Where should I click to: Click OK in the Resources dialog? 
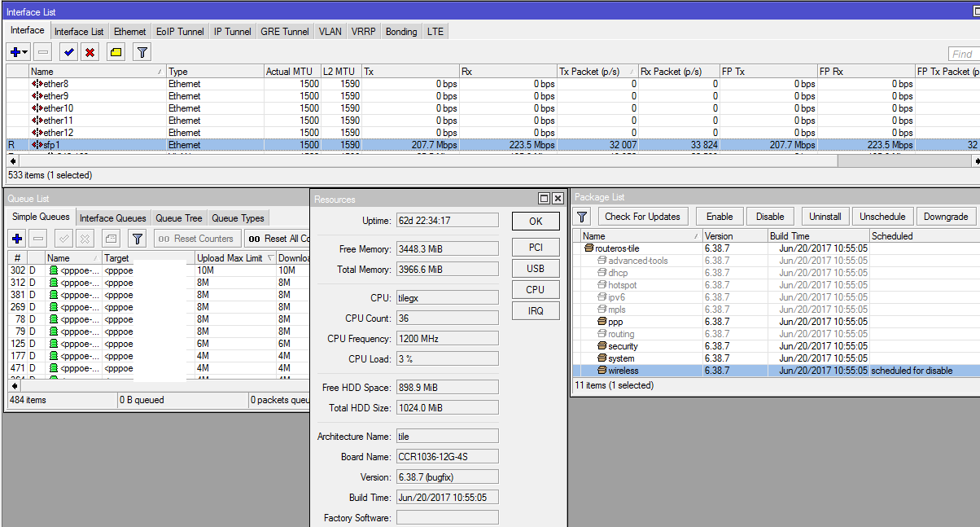(536, 221)
